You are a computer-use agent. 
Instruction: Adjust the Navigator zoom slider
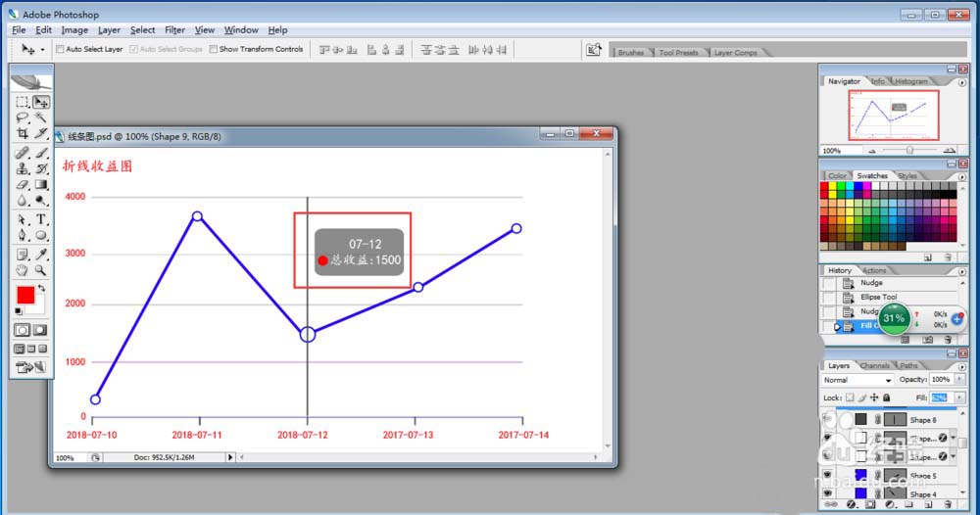point(910,151)
